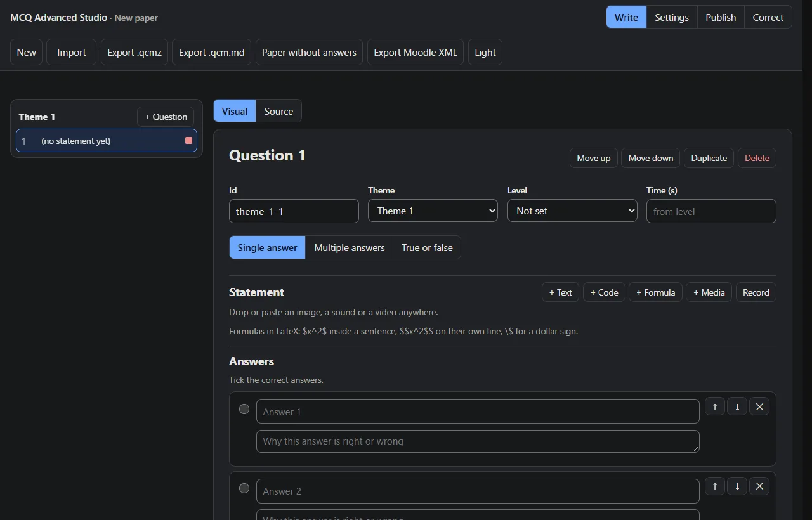Add a Formula to the statement
Viewport: 812px width, 520px height.
[656, 292]
